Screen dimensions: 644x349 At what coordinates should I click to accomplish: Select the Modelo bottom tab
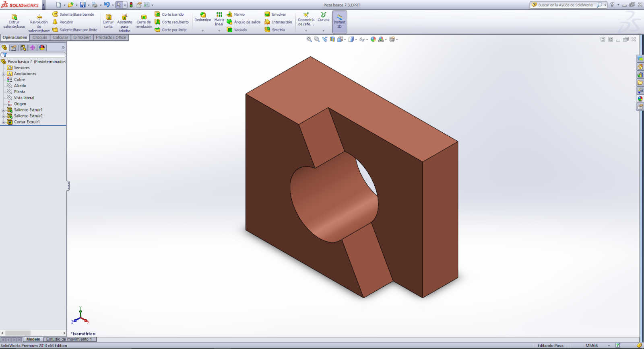click(x=33, y=339)
